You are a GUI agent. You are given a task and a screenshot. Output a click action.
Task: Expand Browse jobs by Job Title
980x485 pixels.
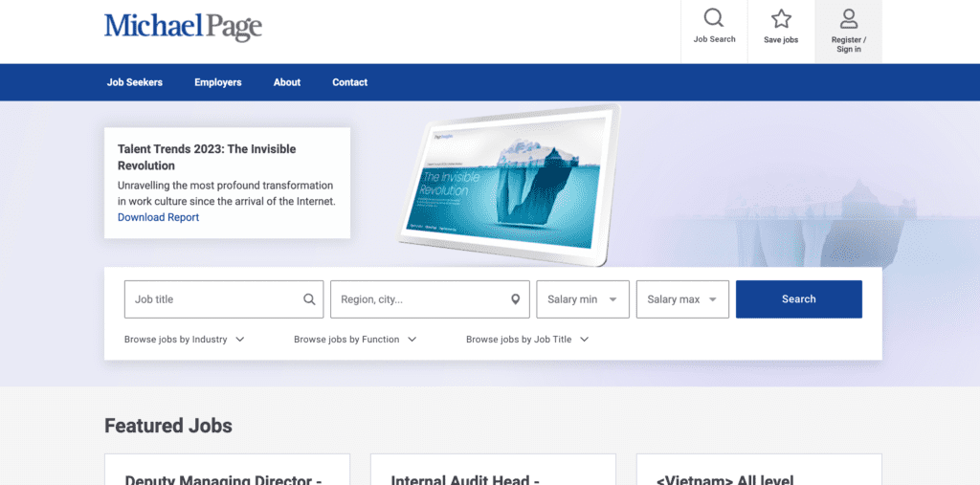coord(527,340)
